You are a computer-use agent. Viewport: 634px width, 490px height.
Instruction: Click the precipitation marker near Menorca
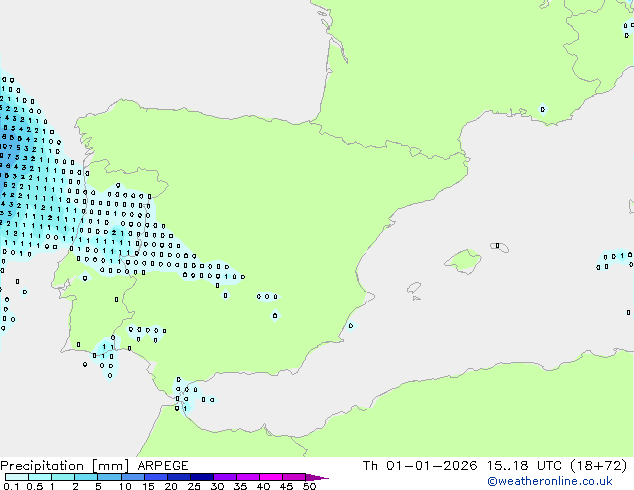point(496,245)
